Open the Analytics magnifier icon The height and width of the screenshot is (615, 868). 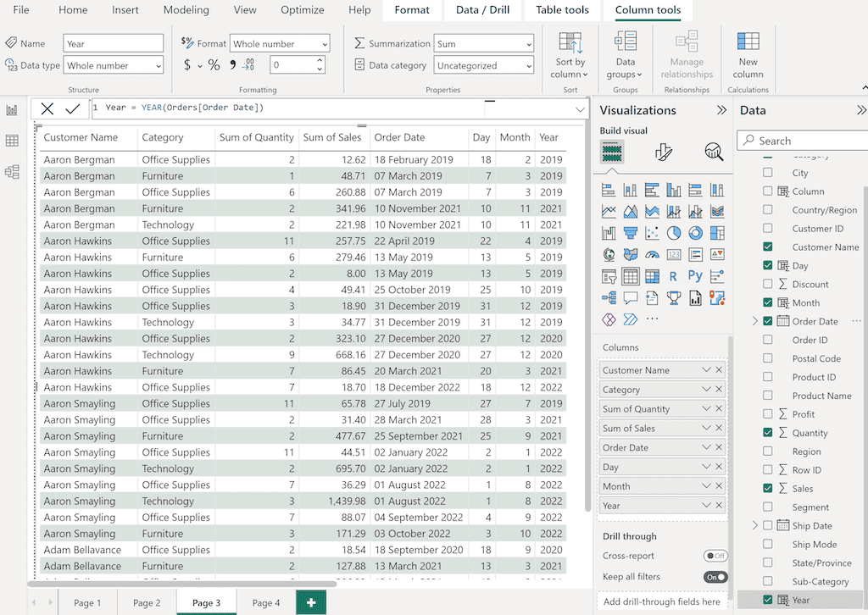click(714, 152)
